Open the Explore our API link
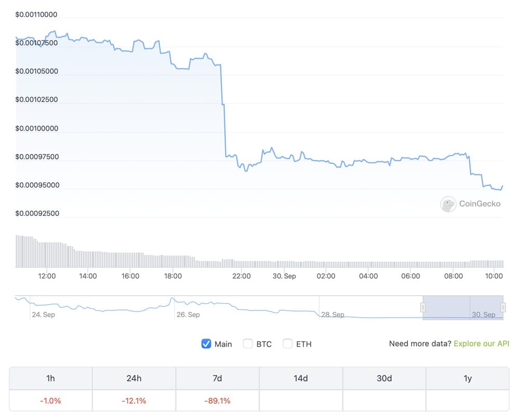The image size is (519, 420). tap(481, 344)
